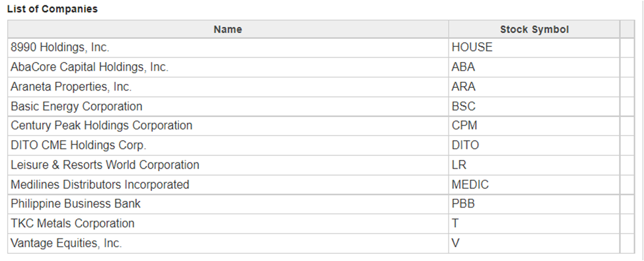This screenshot has height=261, width=644.
Task: Click TKC Metals Corporation name
Action: pos(73,223)
